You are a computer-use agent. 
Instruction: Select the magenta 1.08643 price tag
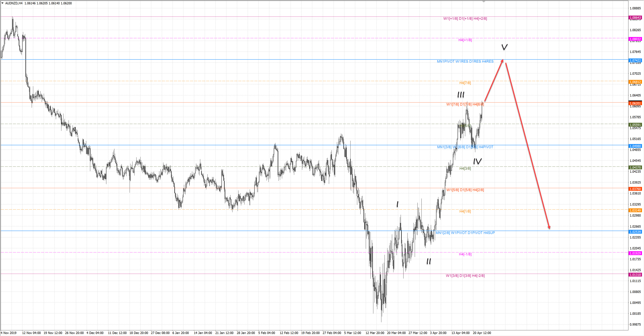(x=635, y=17)
